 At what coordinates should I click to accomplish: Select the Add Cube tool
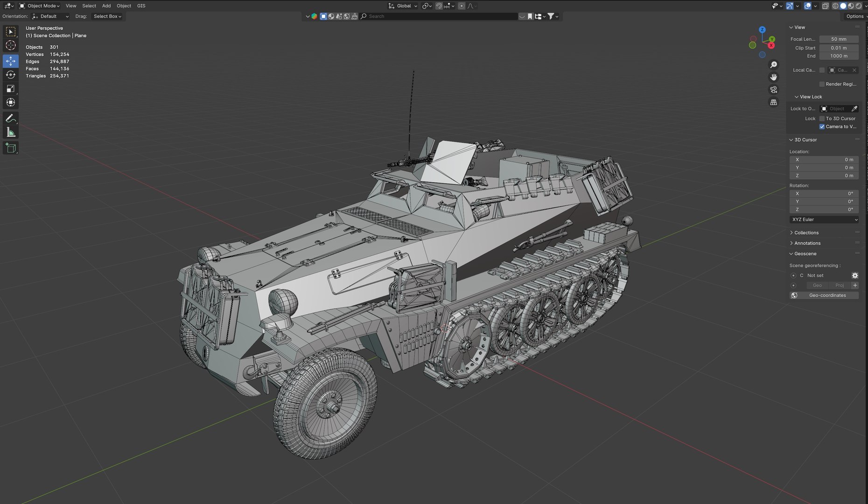(x=10, y=148)
